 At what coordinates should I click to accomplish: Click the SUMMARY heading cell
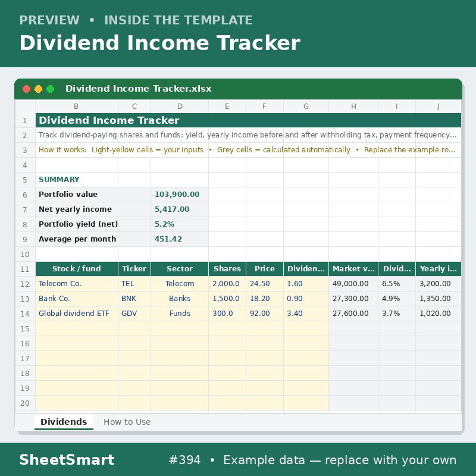pos(77,180)
